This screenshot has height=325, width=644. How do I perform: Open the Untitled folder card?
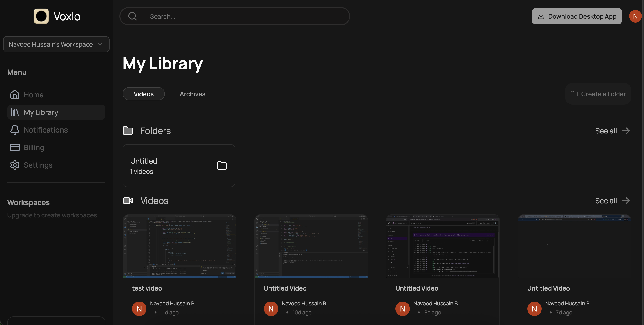pyautogui.click(x=179, y=165)
